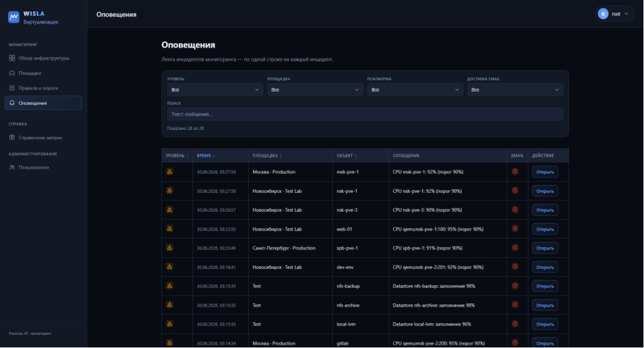
Task: Click the email status icon for dev-env
Action: point(515,267)
